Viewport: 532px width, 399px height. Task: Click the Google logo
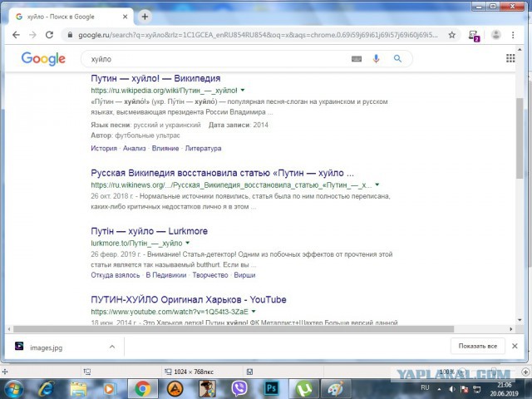[43, 59]
